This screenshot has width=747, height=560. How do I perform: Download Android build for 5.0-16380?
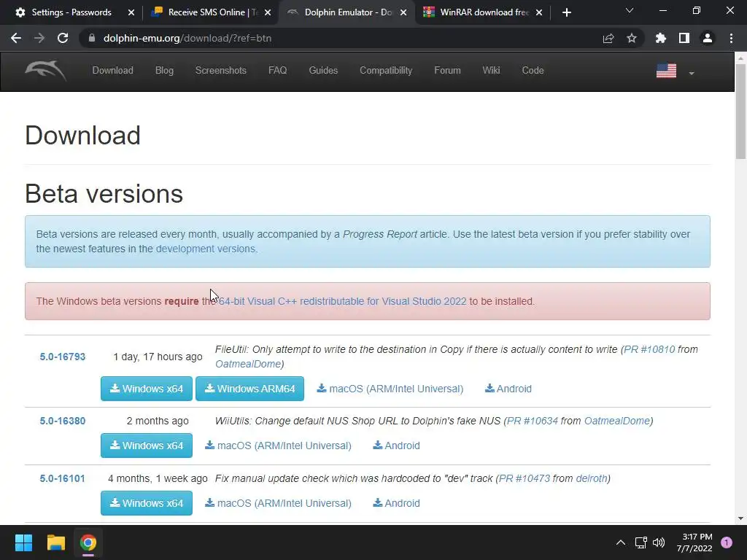(396, 446)
